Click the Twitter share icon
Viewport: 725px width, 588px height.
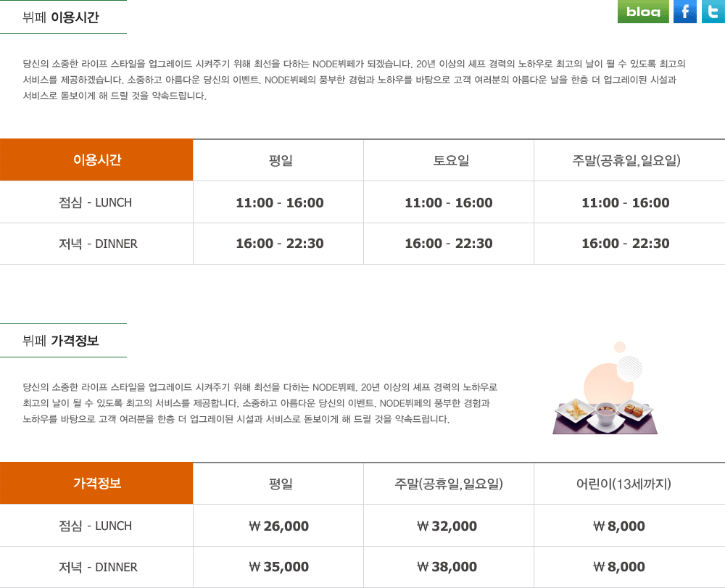[713, 12]
